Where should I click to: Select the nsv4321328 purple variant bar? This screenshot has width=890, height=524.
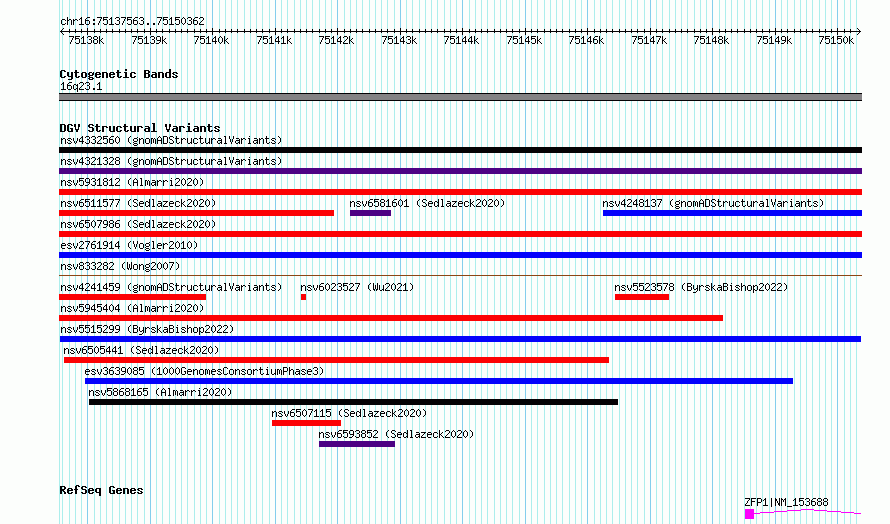click(x=460, y=171)
